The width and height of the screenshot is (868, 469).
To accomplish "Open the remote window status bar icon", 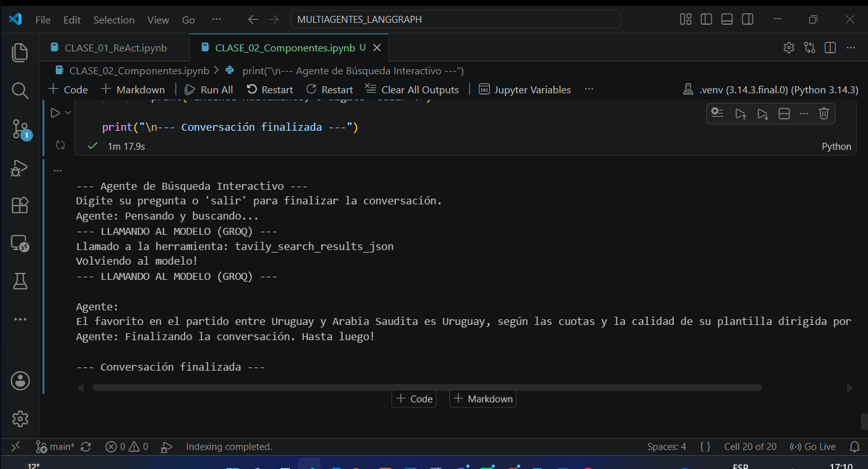I will (16, 447).
